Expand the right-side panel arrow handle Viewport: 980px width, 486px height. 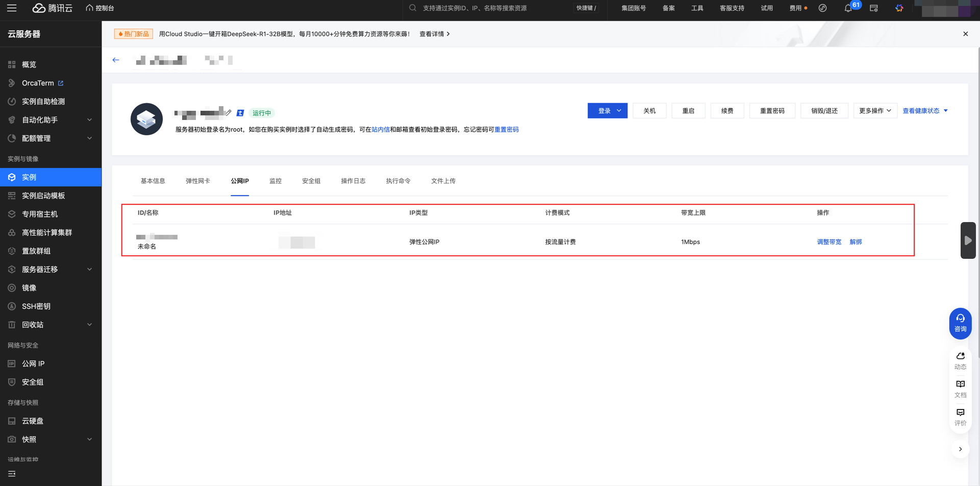pyautogui.click(x=968, y=240)
